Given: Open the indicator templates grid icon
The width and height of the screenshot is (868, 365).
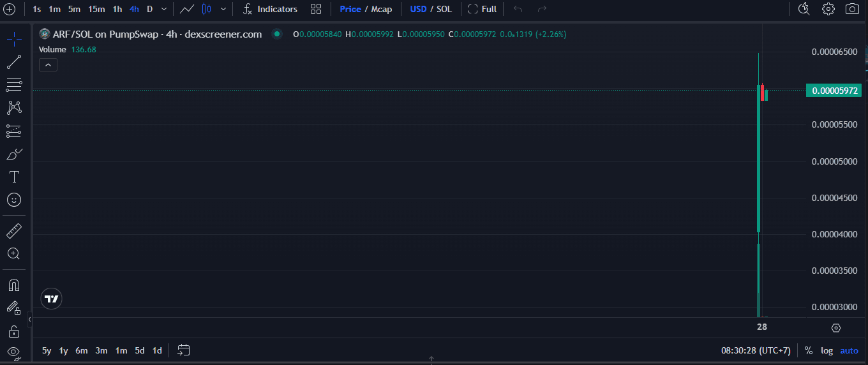Looking at the screenshot, I should pyautogui.click(x=316, y=9).
